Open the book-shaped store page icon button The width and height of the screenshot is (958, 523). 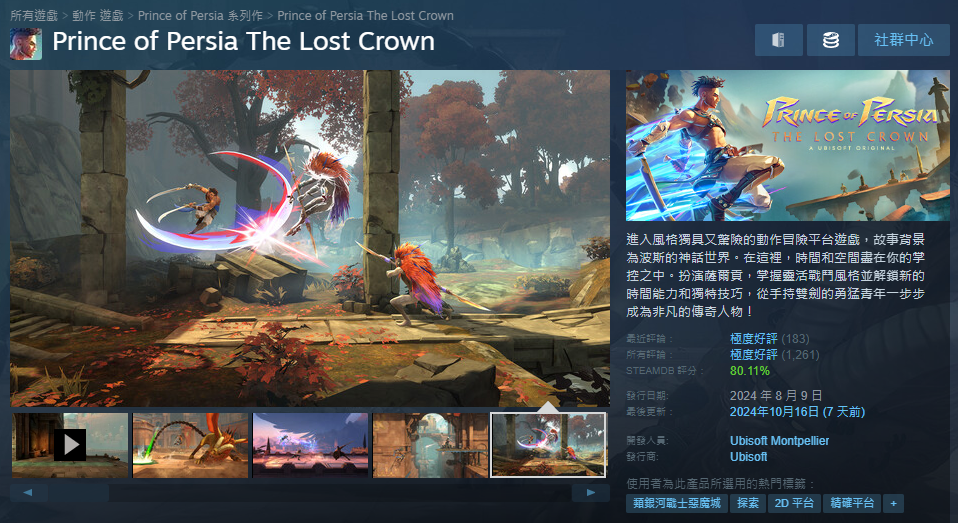tap(778, 40)
